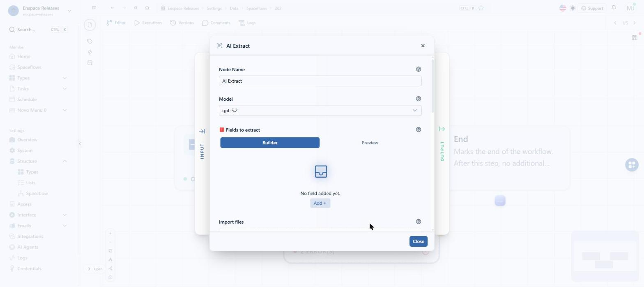Open the Search box in sidebar

tap(38, 30)
